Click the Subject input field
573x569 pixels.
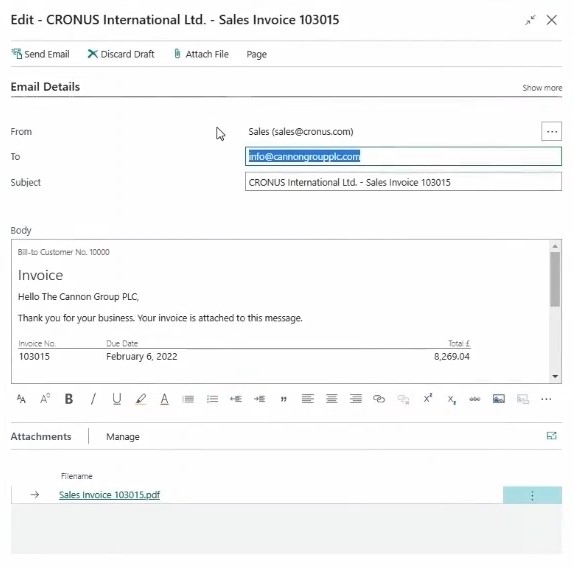click(403, 182)
